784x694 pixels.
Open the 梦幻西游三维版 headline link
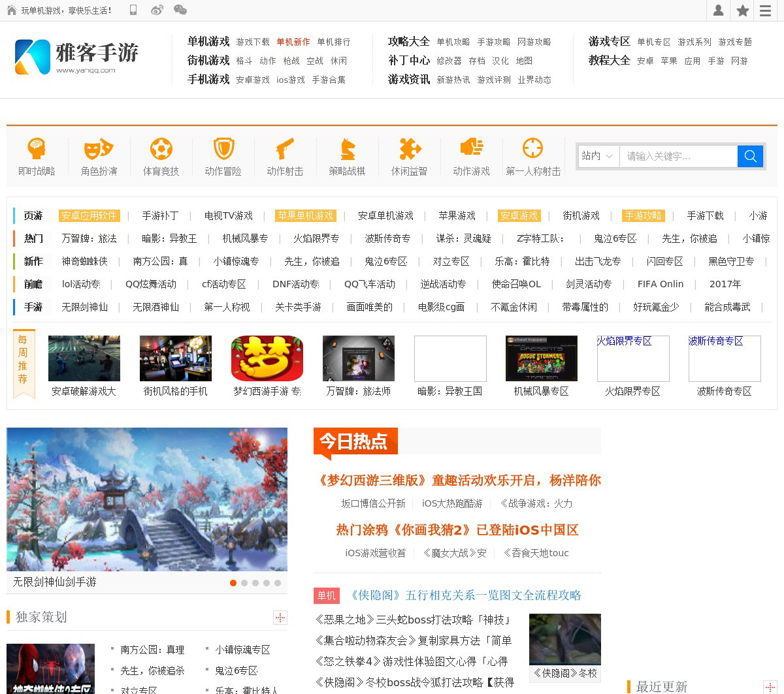(x=457, y=481)
